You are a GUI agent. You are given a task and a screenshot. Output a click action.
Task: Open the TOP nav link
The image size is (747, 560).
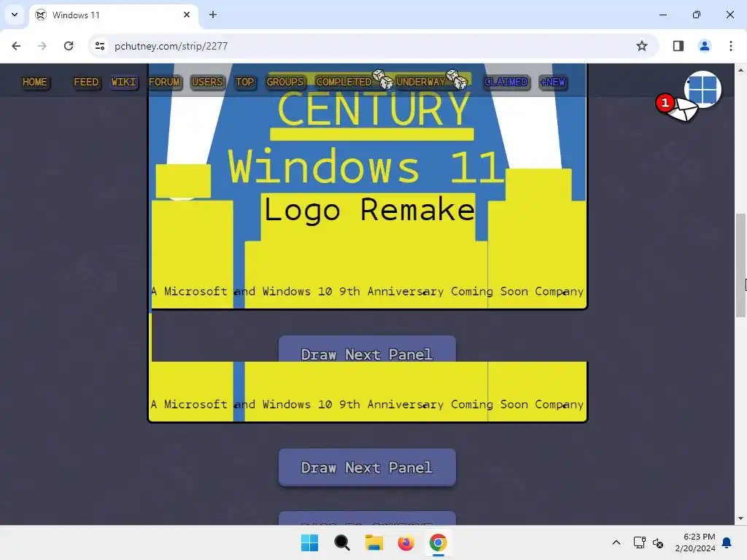point(245,82)
